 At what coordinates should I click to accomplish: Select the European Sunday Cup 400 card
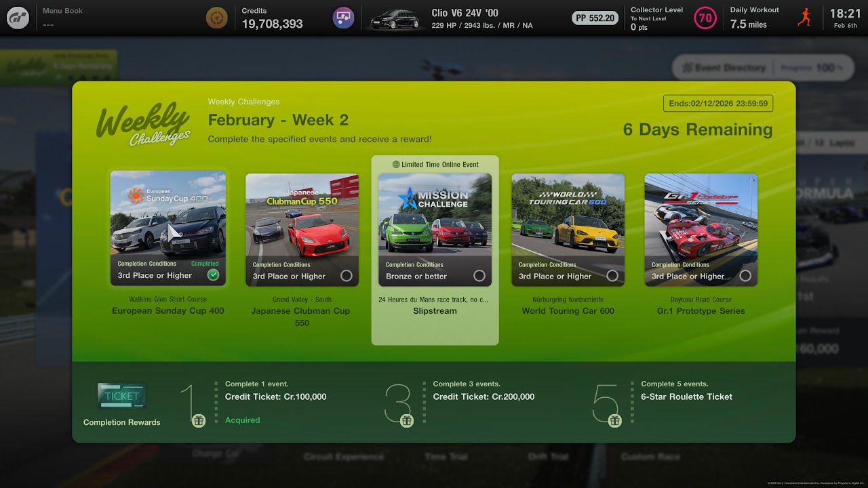[168, 228]
